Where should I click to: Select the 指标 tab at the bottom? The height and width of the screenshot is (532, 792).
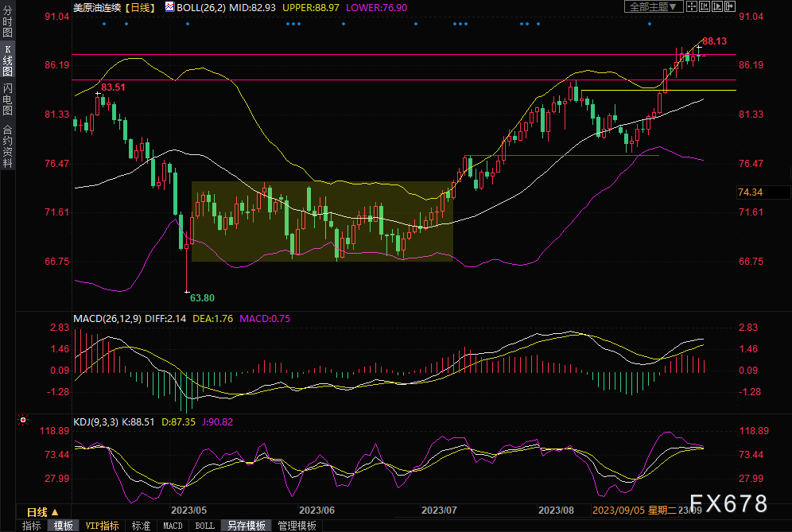pos(32,526)
